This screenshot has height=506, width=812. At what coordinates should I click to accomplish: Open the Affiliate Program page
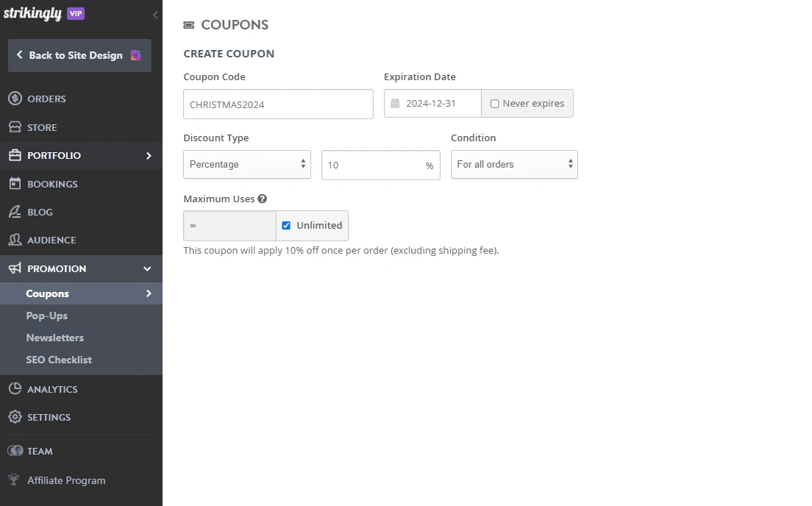(x=65, y=480)
